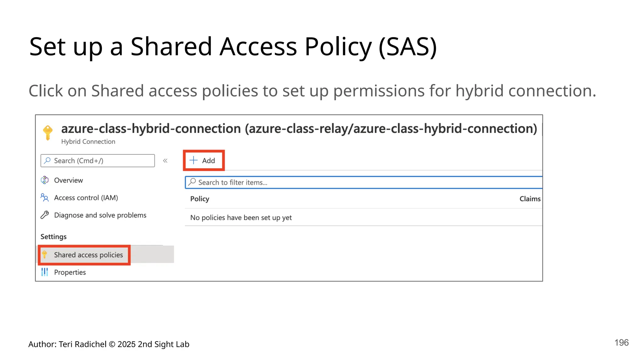Open the Overview menu item
The image size is (644, 362).
coord(68,180)
